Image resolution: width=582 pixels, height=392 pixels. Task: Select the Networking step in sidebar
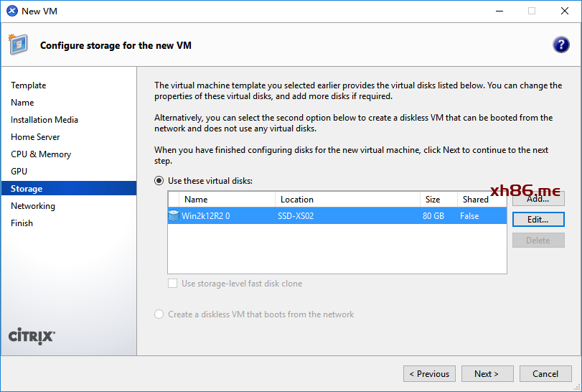pos(33,206)
